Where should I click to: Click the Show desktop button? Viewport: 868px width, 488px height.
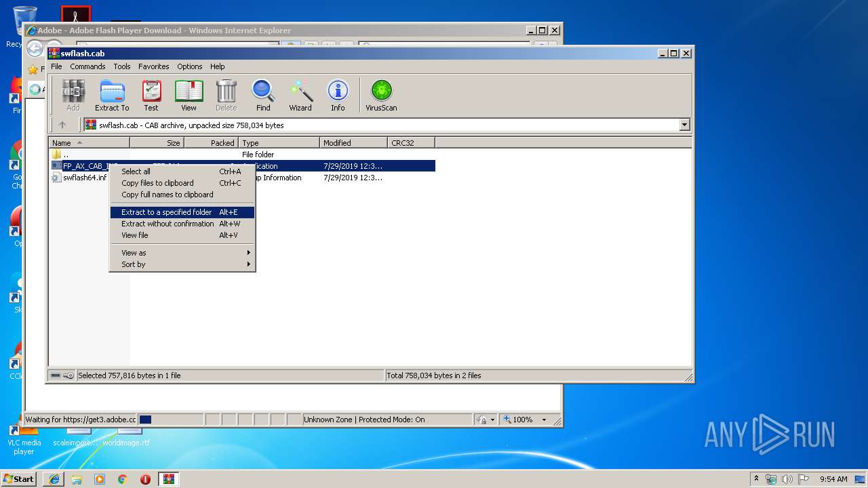861,479
